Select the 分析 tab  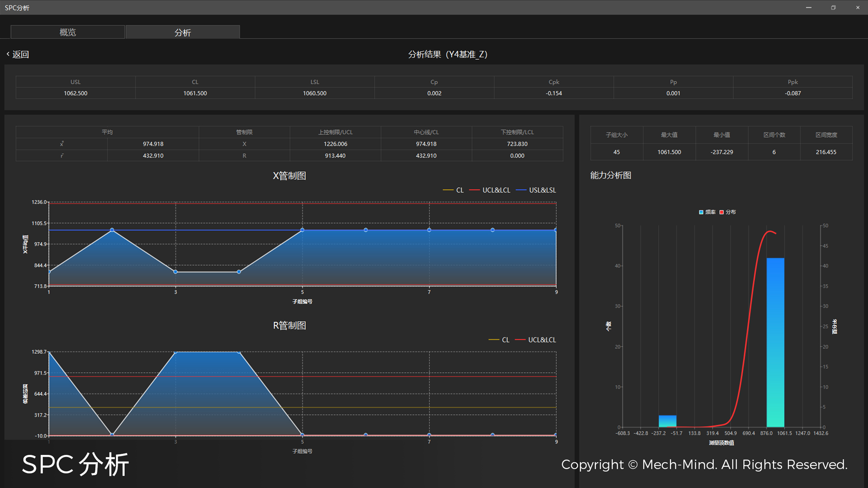coord(183,32)
